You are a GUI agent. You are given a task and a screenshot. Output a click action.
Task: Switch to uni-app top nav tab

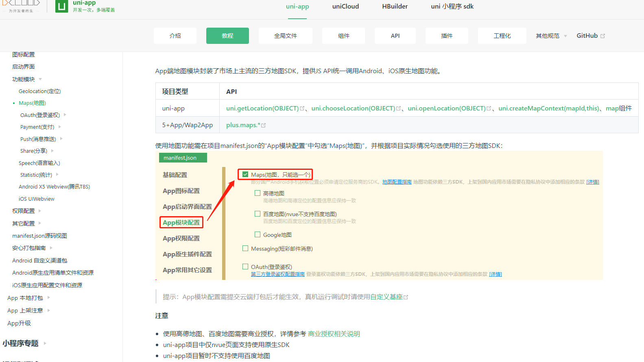point(297,7)
